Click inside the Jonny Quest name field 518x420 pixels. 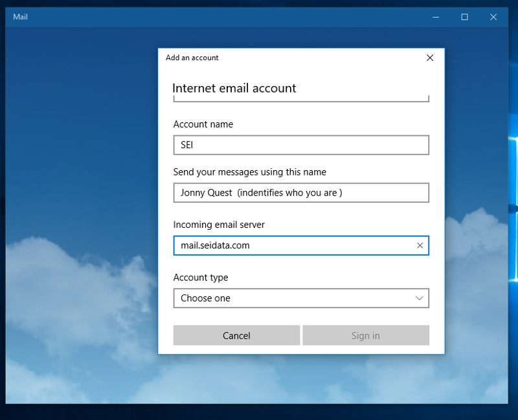pos(301,193)
